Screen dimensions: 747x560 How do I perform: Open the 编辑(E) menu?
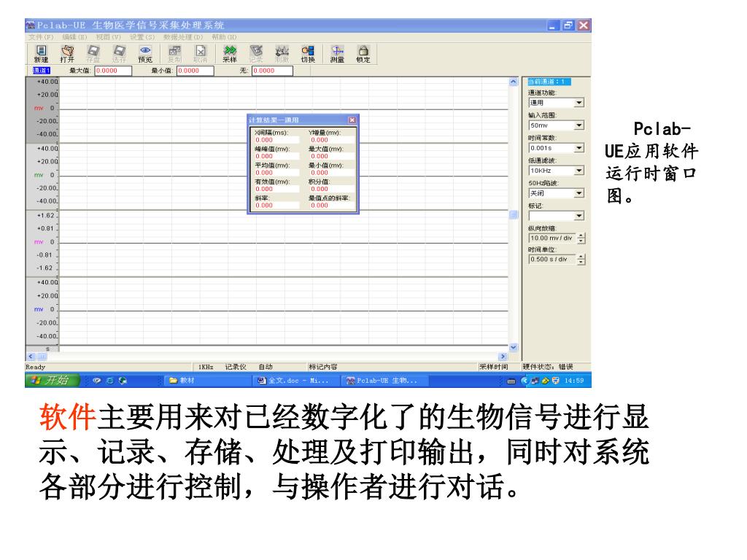75,36
